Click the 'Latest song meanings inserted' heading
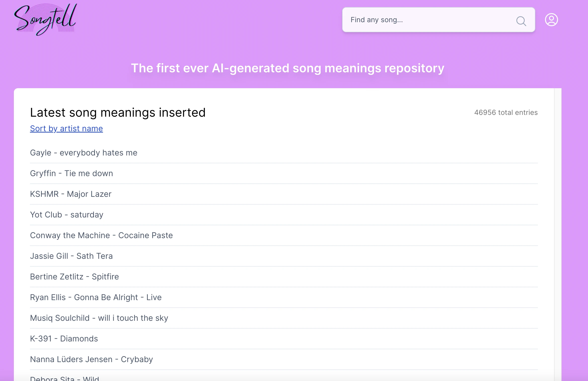The height and width of the screenshot is (381, 588). click(x=118, y=112)
